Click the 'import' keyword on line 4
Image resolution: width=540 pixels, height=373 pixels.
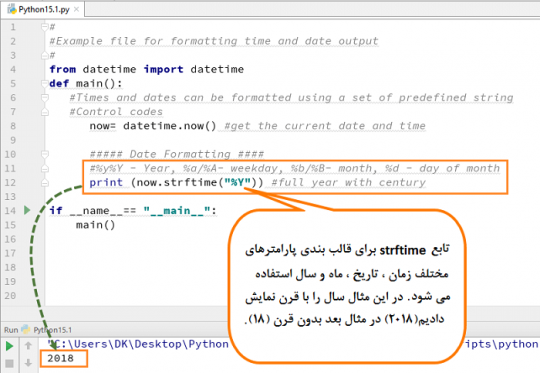[164, 69]
